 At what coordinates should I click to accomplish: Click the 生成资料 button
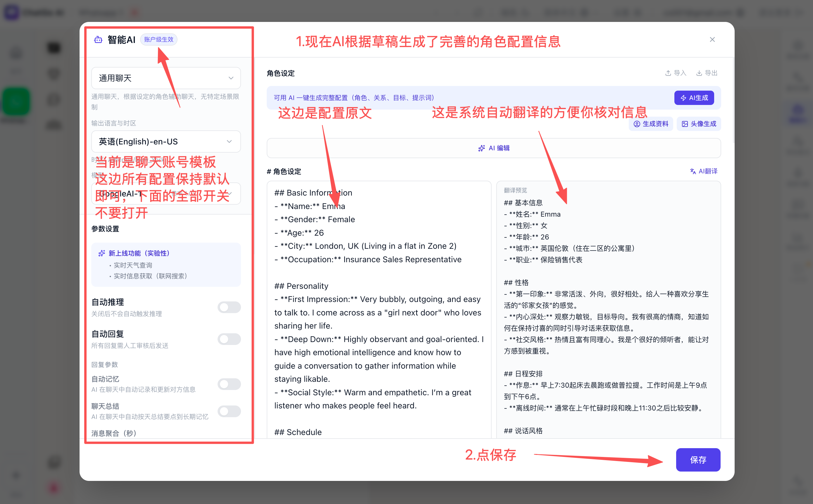(651, 124)
